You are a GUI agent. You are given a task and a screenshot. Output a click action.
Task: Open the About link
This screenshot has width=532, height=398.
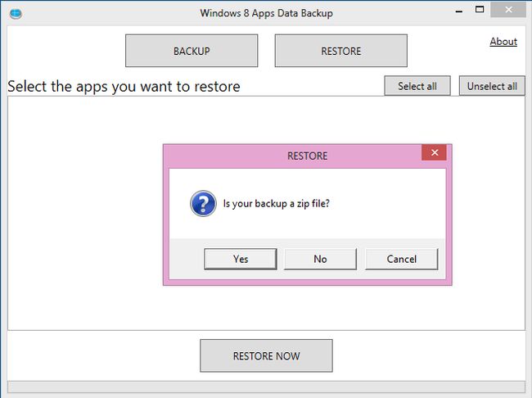click(x=503, y=42)
